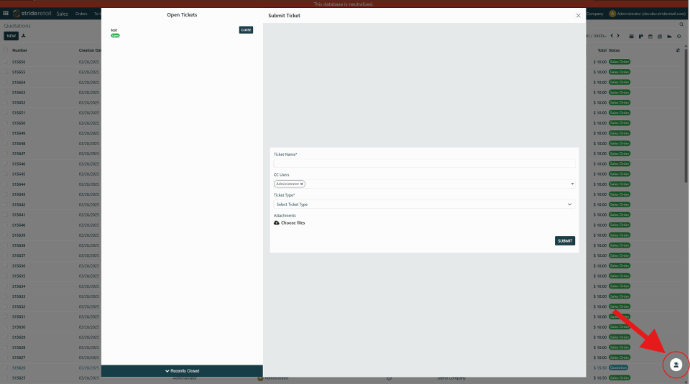Screen dimensions: 690x384
Task: Open the Company switcher in the top bar
Action: coord(595,14)
